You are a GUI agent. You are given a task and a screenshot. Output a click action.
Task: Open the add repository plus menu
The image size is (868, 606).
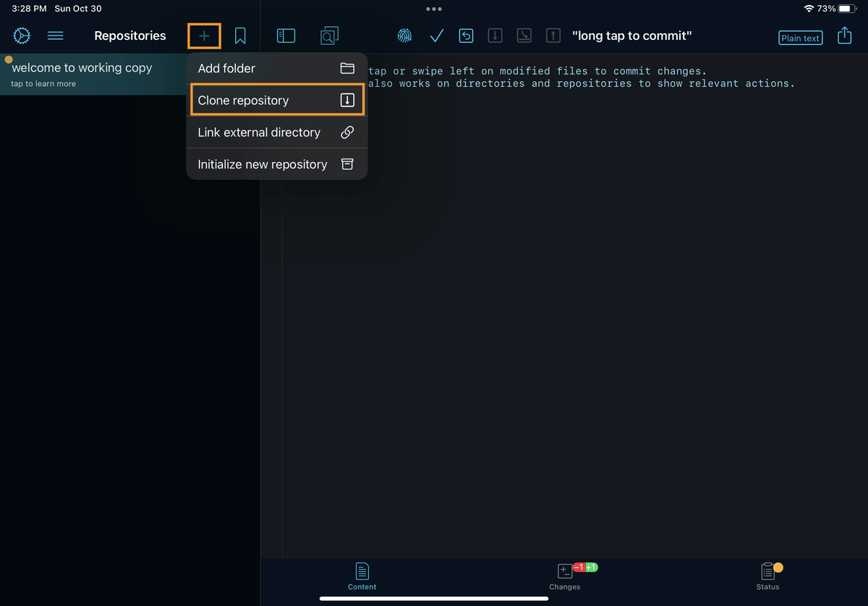(x=203, y=35)
